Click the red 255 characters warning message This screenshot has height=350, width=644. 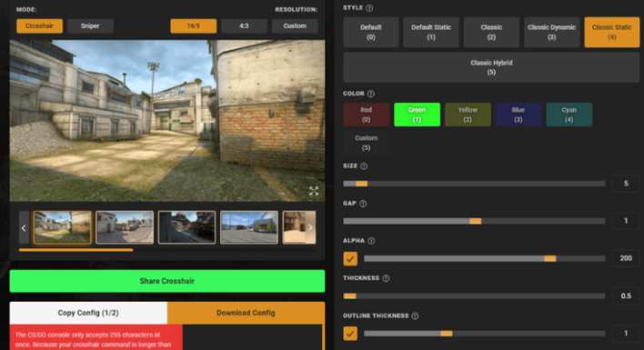click(96, 337)
